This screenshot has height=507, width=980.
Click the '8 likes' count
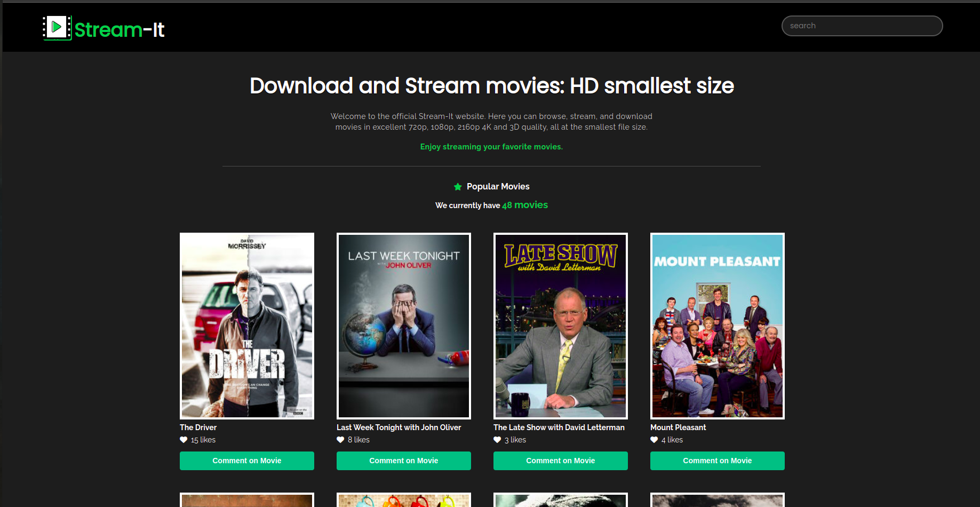click(358, 440)
